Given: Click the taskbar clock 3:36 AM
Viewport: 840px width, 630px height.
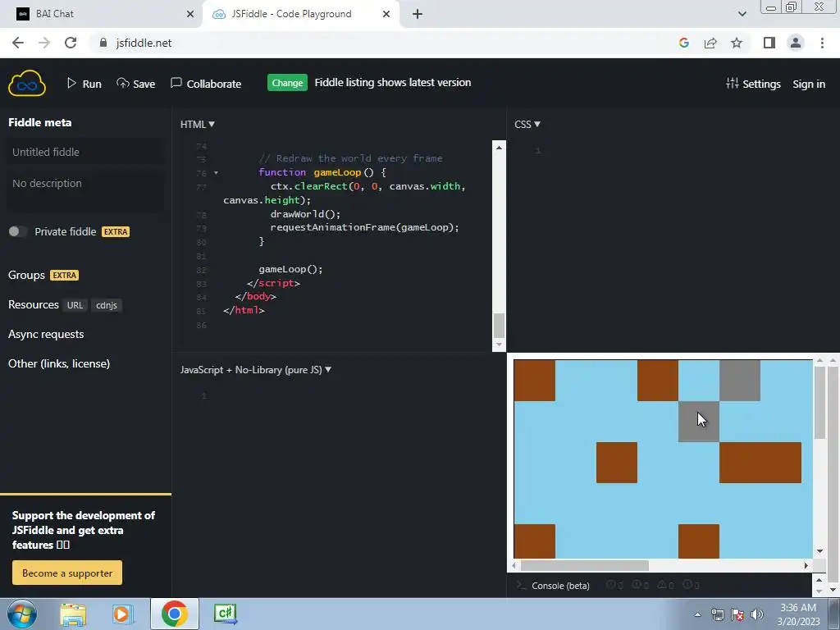Looking at the screenshot, I should click(x=798, y=608).
